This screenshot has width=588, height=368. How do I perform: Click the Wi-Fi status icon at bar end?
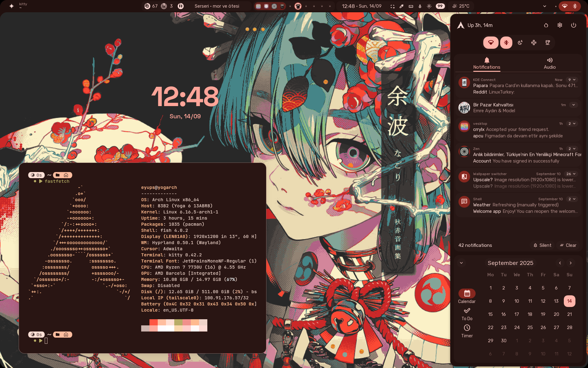(x=565, y=6)
